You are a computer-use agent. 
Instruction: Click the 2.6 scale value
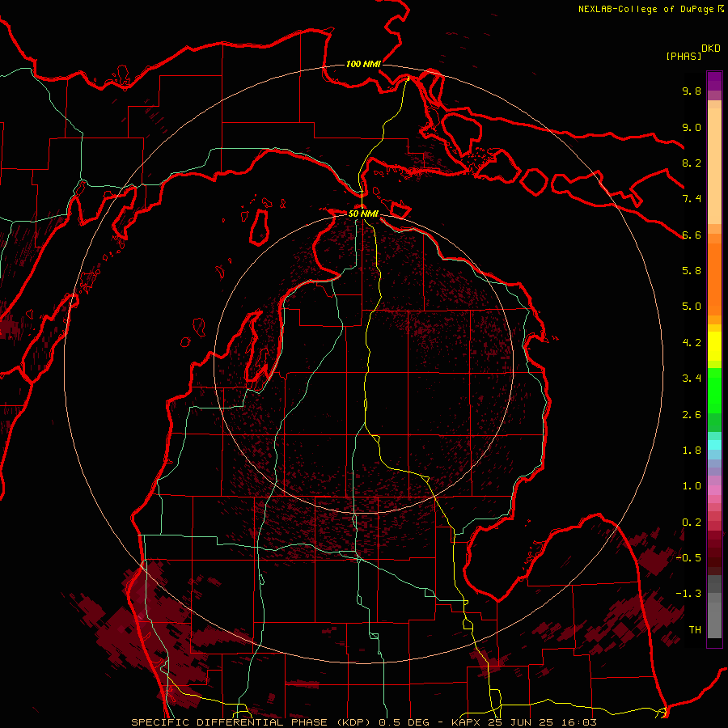692,415
